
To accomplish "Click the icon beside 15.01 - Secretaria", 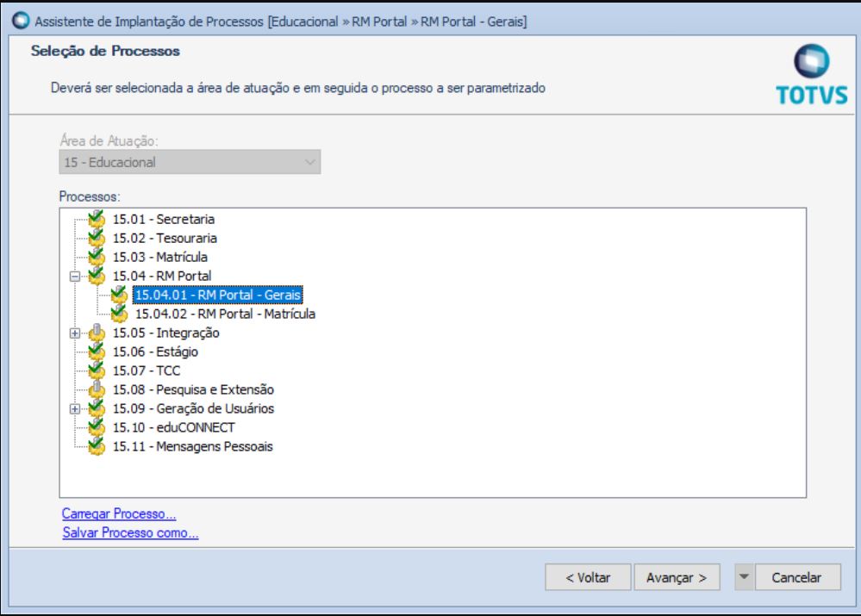I will tap(97, 219).
